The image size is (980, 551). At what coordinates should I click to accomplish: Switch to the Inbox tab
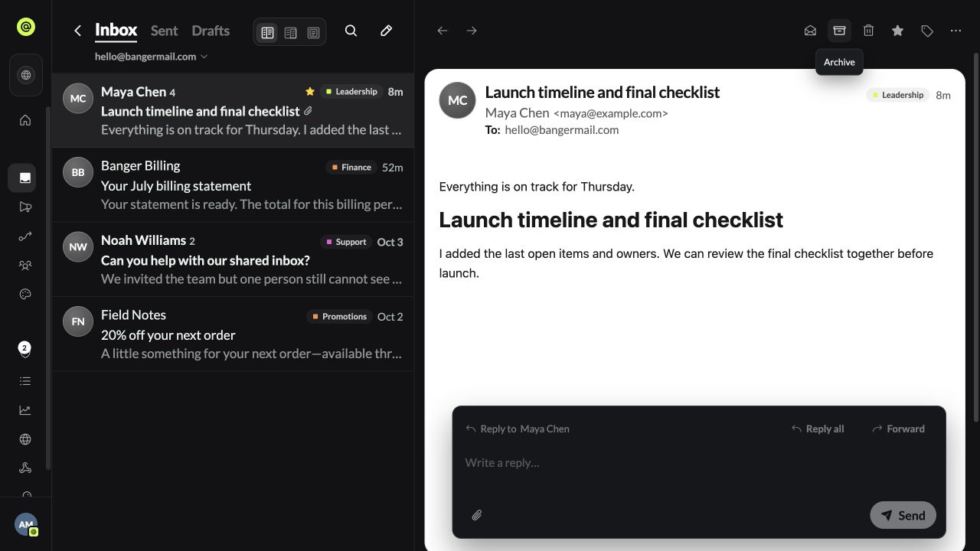116,31
